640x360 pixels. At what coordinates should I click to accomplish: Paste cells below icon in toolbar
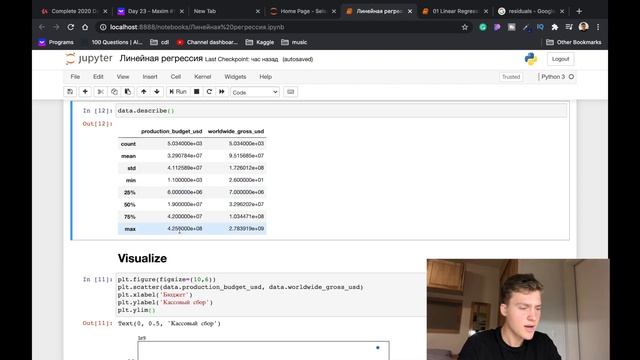128,92
